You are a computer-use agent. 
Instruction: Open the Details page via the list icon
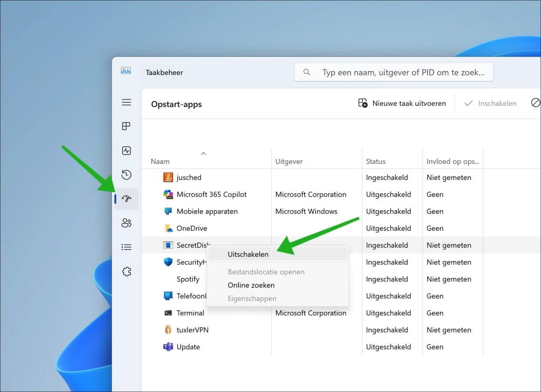tap(126, 247)
